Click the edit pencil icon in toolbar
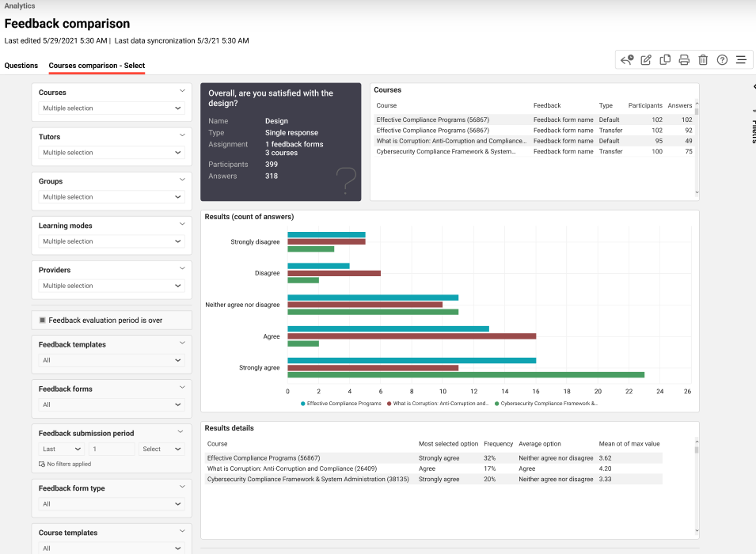Screen dimensions: 756x554 646,60
